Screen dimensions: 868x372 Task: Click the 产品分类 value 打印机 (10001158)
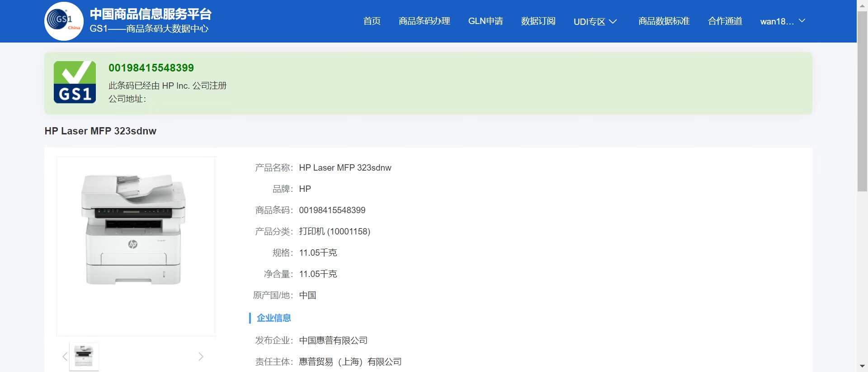(335, 232)
